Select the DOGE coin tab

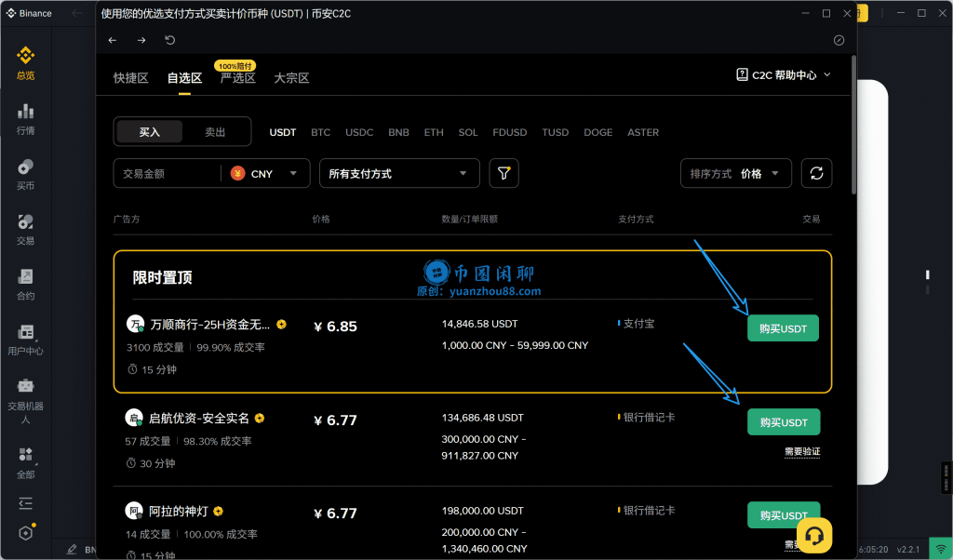tap(598, 132)
